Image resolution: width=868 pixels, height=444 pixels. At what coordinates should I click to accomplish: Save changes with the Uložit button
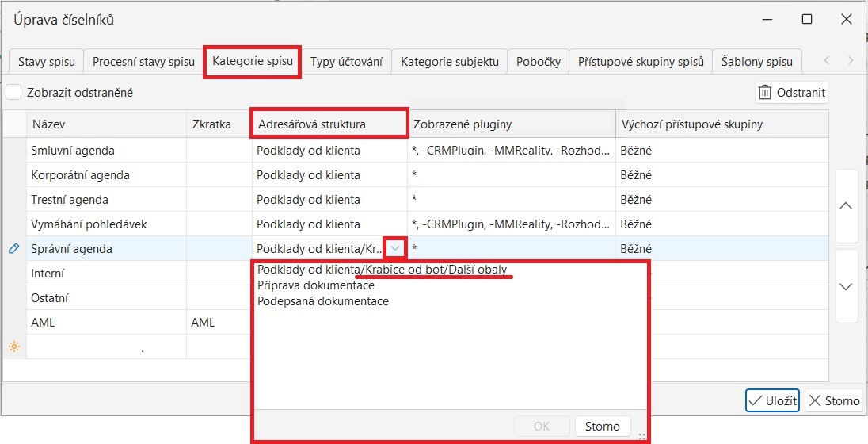772,400
